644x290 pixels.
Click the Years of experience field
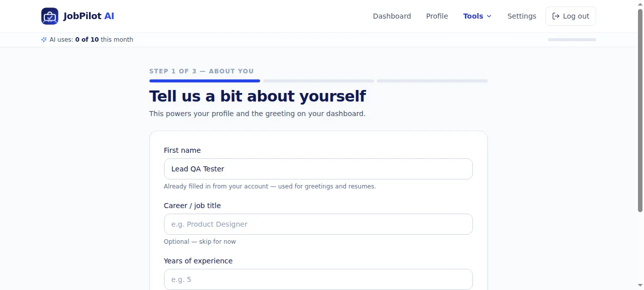pyautogui.click(x=318, y=279)
